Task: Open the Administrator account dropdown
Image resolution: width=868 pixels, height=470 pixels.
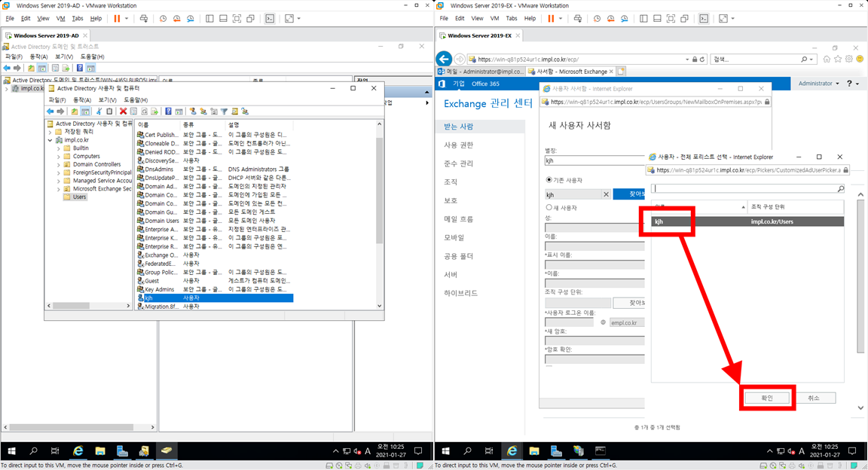Action: (x=819, y=84)
